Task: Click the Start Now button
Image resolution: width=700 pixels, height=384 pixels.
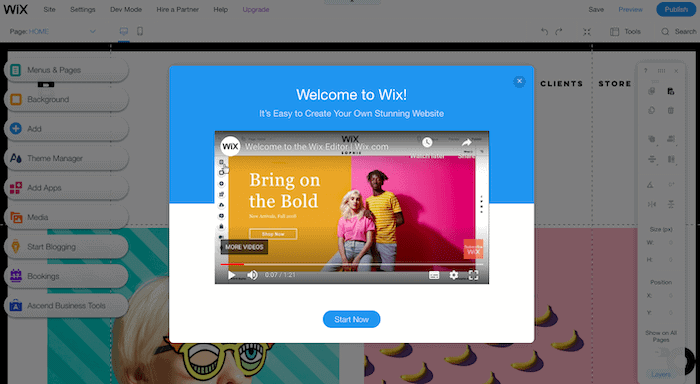Action: [x=351, y=319]
